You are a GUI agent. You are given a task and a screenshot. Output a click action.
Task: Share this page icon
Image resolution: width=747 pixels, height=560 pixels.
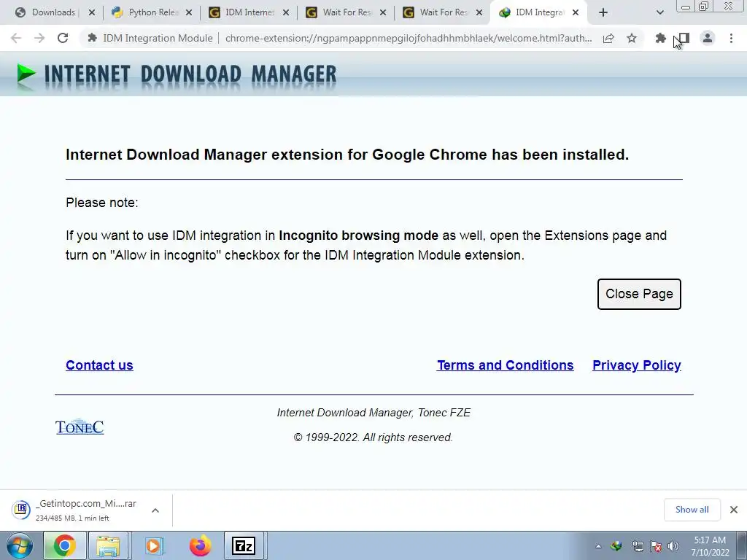(608, 38)
